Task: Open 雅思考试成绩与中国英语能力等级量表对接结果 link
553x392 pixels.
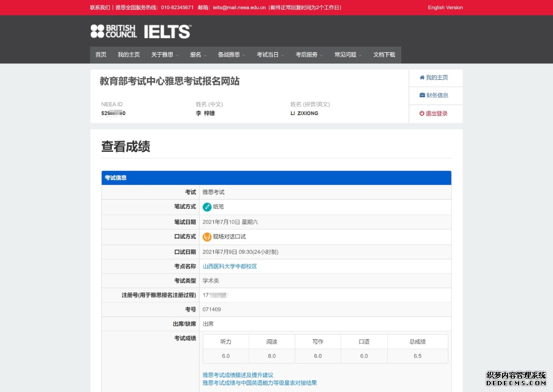Action: 259,383
